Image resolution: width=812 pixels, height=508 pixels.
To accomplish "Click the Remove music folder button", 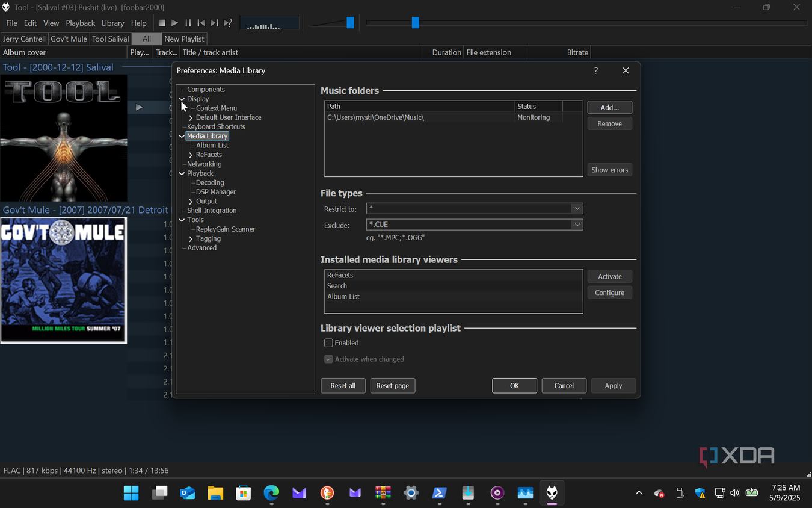I will point(609,123).
